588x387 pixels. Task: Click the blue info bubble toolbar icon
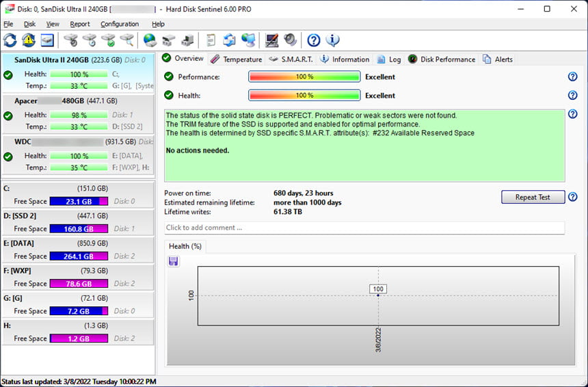tap(332, 40)
